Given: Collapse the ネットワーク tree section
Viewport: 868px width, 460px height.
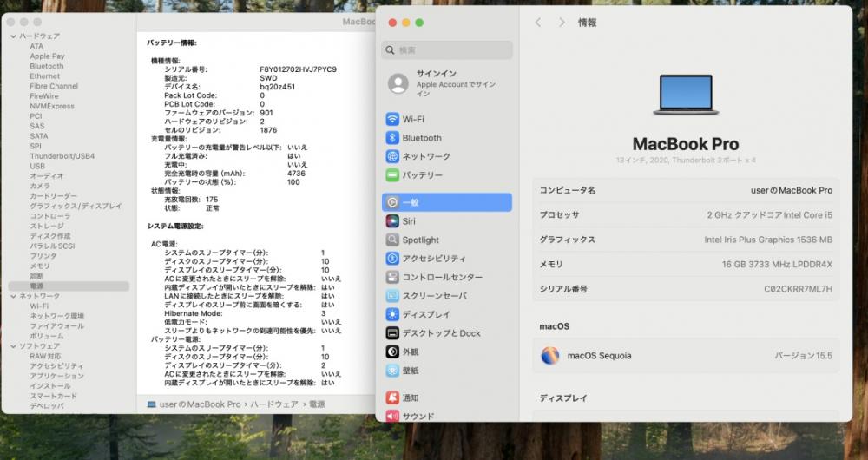Looking at the screenshot, I should (13, 296).
